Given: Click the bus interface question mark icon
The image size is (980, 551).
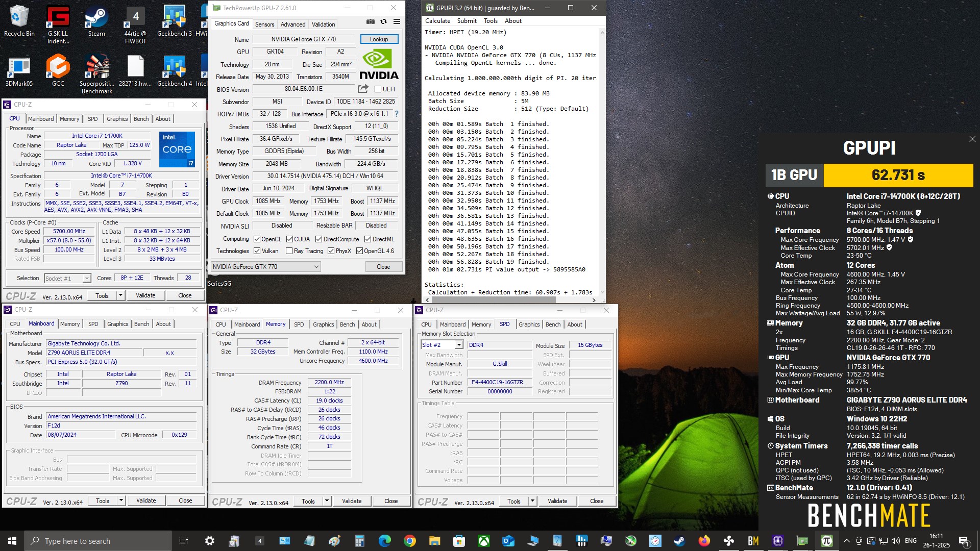Looking at the screenshot, I should pos(397,114).
